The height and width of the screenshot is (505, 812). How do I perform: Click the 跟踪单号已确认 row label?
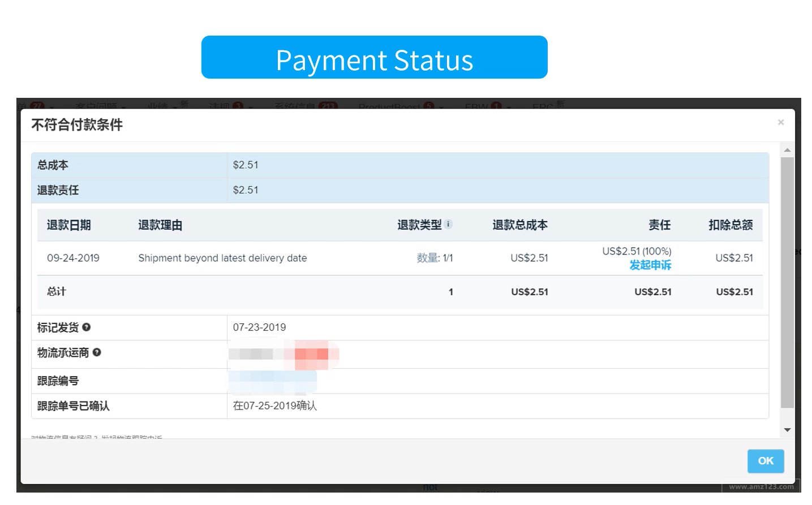73,406
